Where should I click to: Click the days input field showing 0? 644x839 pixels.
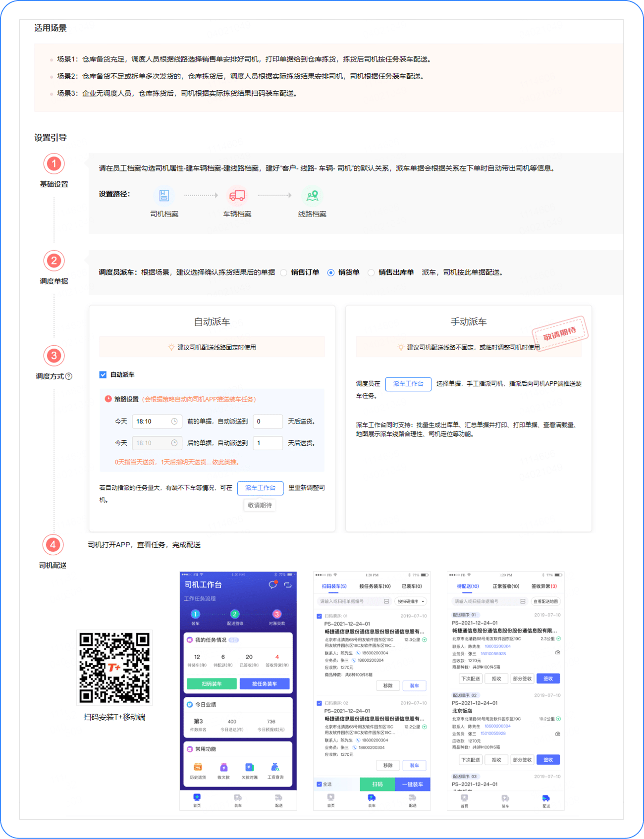tap(268, 421)
